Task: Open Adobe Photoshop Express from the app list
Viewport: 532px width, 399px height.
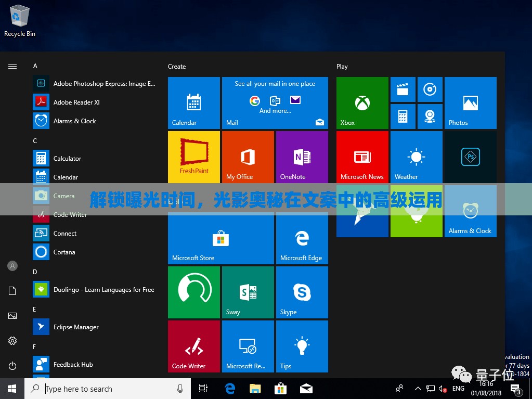Action: (94, 83)
